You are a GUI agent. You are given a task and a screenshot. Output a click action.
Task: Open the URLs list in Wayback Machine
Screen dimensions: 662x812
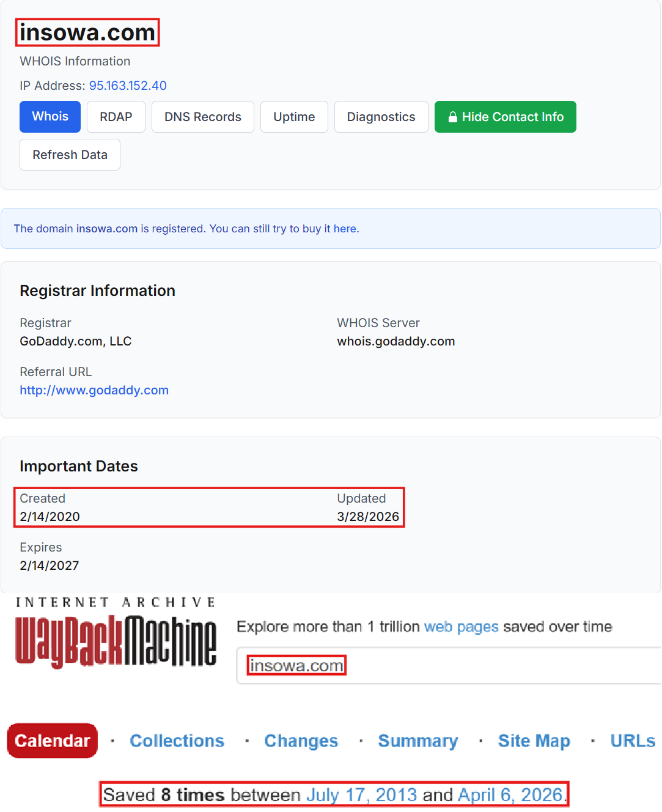tap(632, 740)
